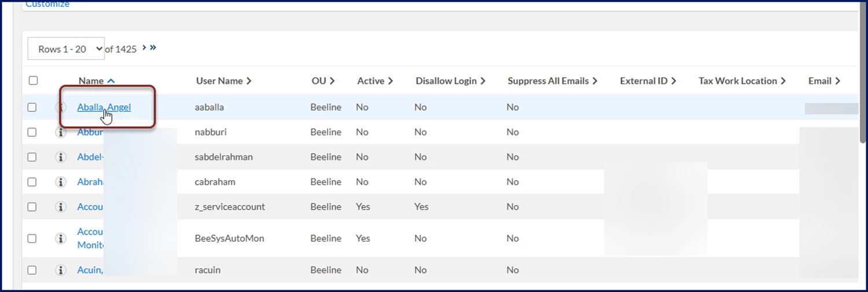Show info for cabraham row

61,182
